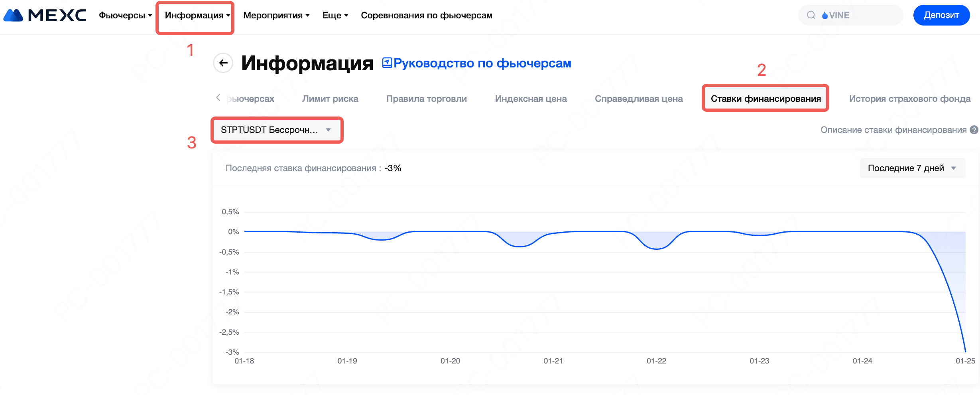
Task: Click the futures guide book icon
Action: click(x=386, y=63)
